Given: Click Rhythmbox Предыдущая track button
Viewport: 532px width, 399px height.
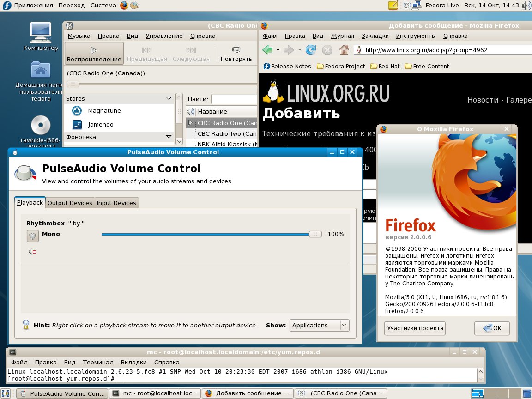Looking at the screenshot, I should coord(146,54).
